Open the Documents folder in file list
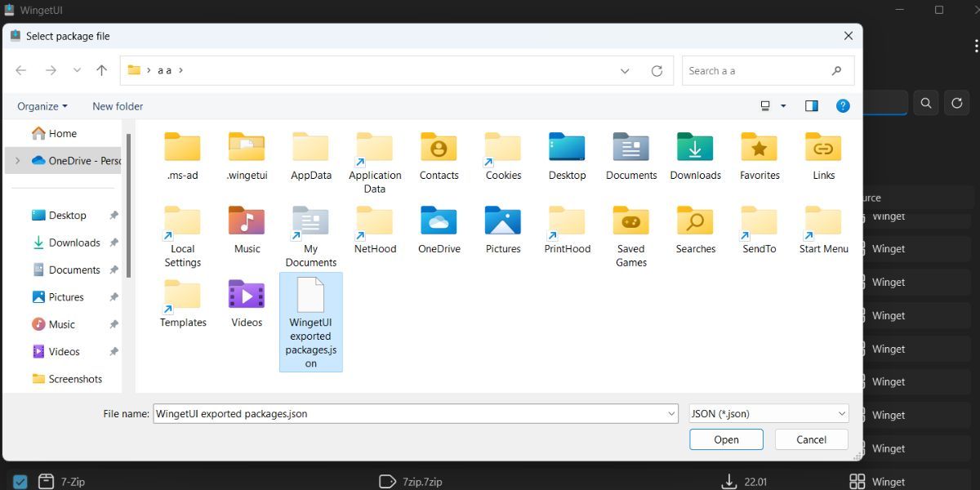 point(631,157)
